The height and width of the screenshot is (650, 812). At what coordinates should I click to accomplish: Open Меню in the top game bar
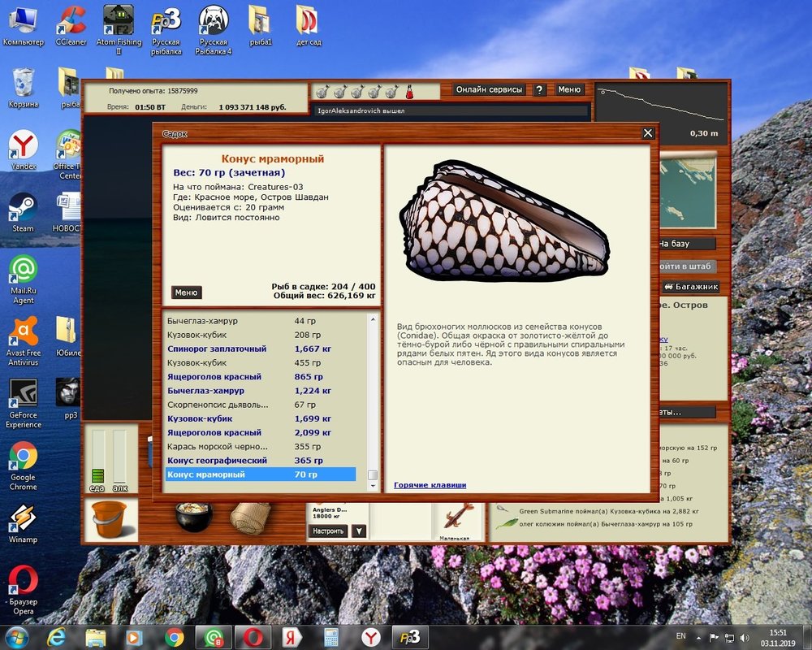569,90
